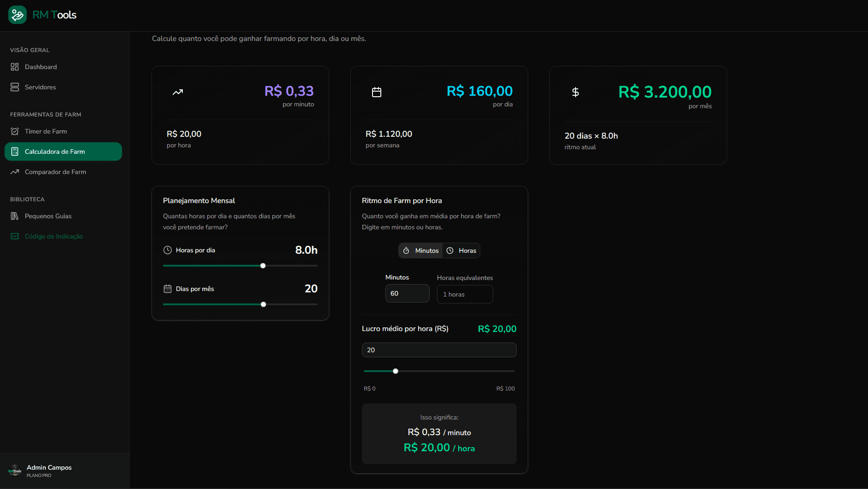This screenshot has width=868, height=489.
Task: Adjust the Lucro médio por hora slider
Action: point(395,371)
